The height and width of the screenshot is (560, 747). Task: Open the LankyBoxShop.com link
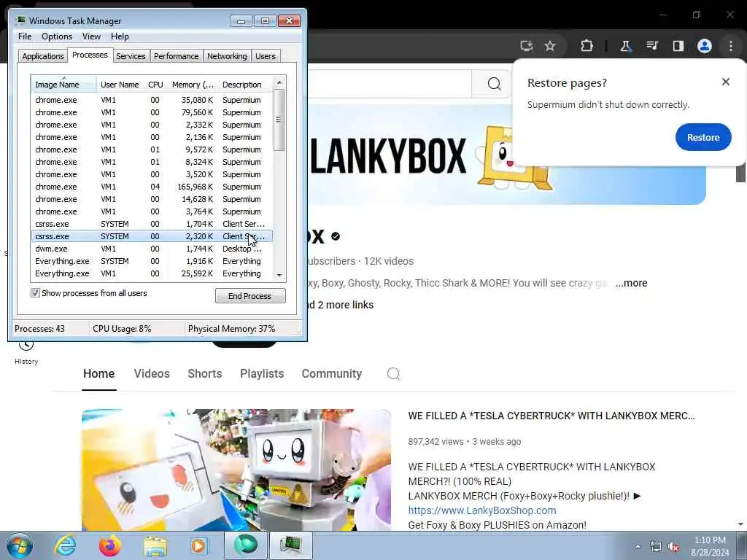pyautogui.click(x=482, y=510)
